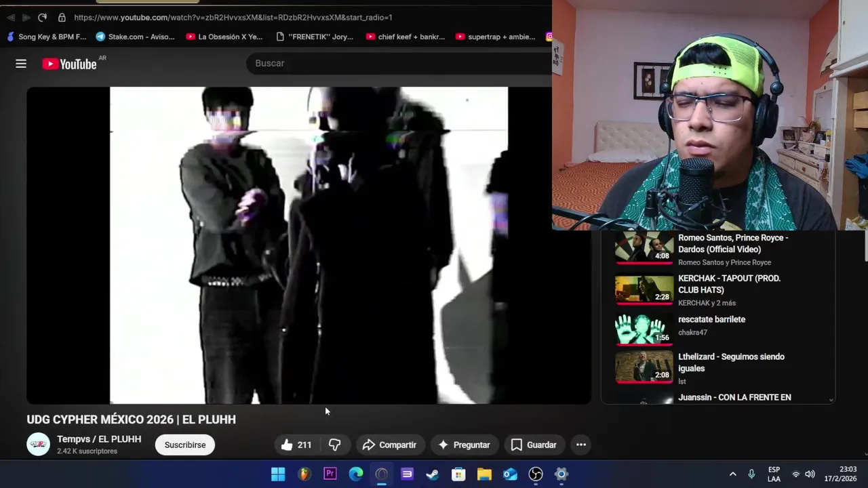Open Stake.com bookmark
868x488 pixels.
[x=135, y=37]
